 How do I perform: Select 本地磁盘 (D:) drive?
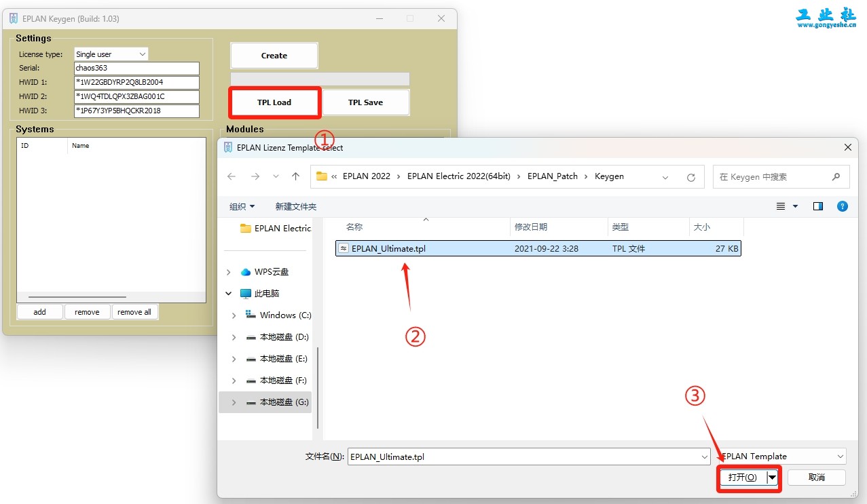(277, 337)
